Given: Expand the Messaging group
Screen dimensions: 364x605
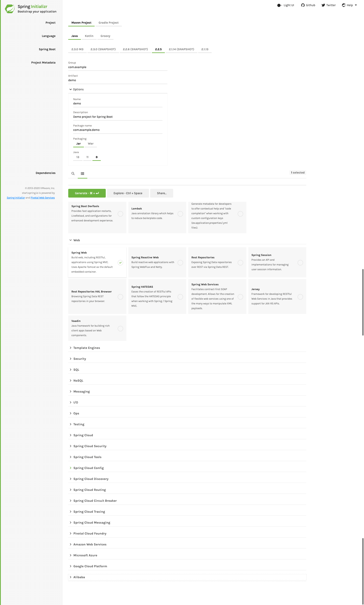Looking at the screenshot, I should coord(187,392).
